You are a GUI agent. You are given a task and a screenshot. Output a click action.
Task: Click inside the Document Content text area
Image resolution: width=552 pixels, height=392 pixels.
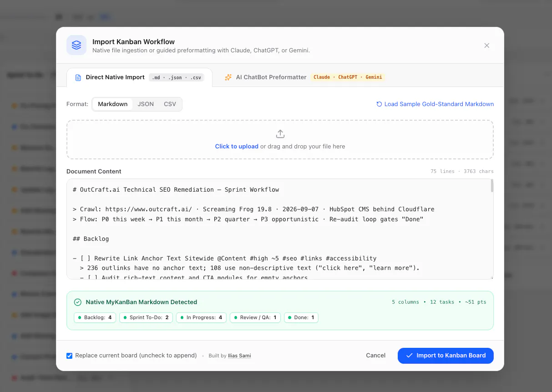click(x=280, y=229)
